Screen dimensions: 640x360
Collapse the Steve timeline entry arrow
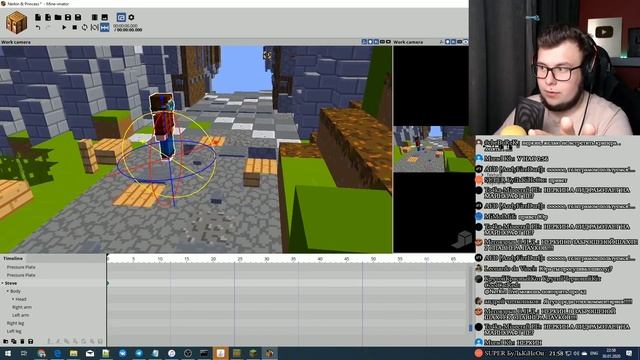(2, 283)
